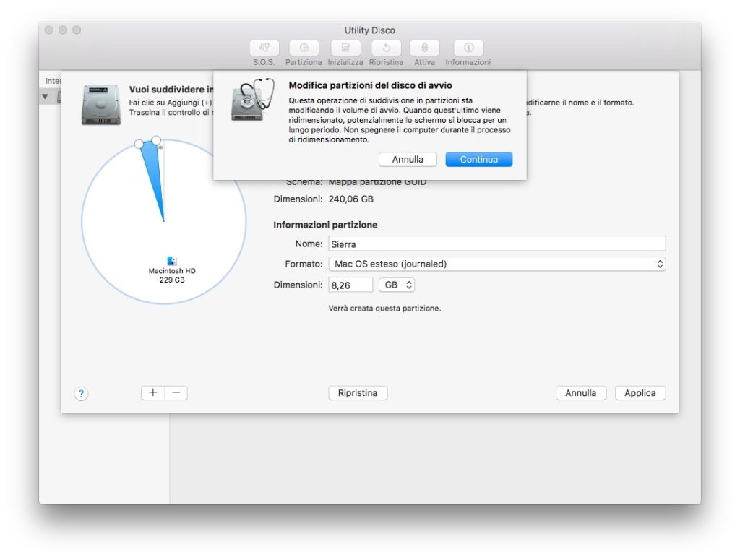Click the Utility Disco window title
Image resolution: width=740 pixels, height=560 pixels.
(369, 30)
